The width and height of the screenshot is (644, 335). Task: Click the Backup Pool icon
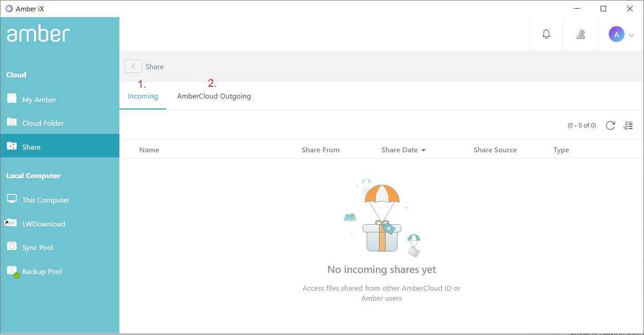point(13,271)
